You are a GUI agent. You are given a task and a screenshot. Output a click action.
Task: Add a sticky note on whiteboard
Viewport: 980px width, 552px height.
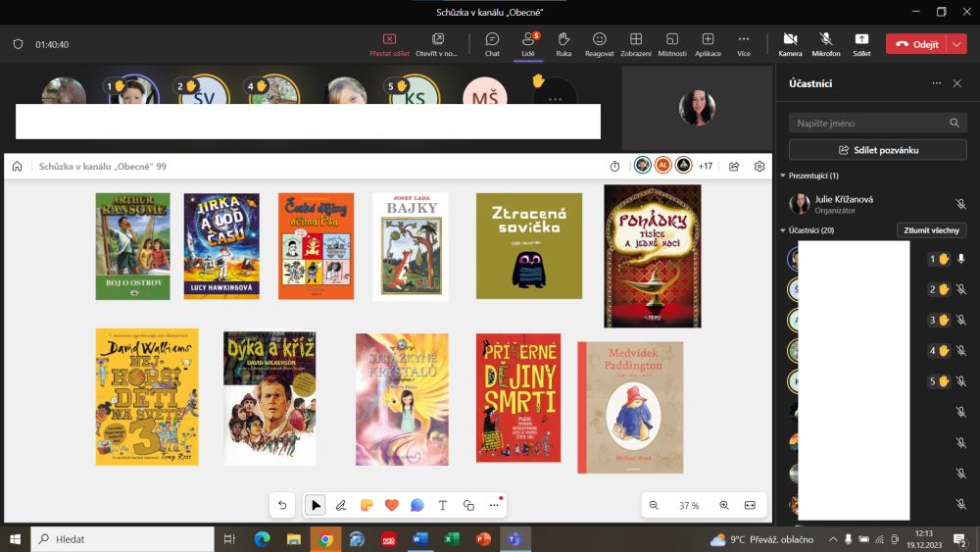click(x=367, y=505)
